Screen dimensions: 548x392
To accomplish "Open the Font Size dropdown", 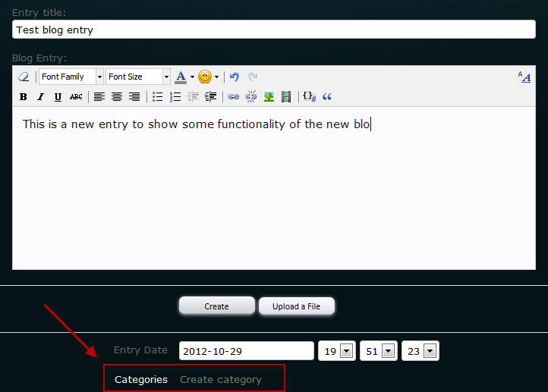I will click(138, 77).
